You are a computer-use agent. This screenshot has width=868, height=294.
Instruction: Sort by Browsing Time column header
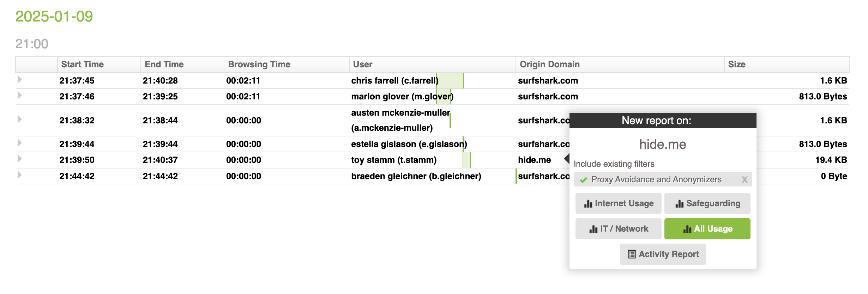pyautogui.click(x=259, y=65)
